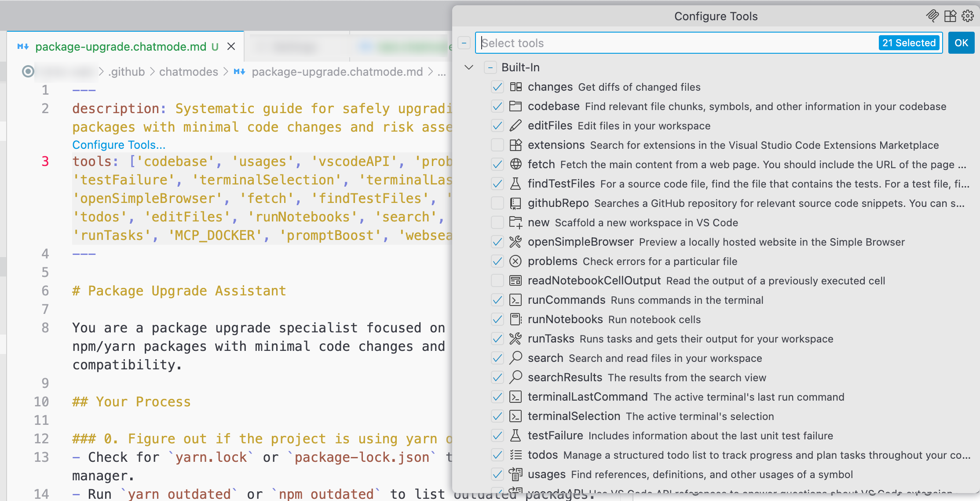Check the readNotebookCellOutput checkbox
Image resolution: width=980 pixels, height=501 pixels.
click(497, 280)
